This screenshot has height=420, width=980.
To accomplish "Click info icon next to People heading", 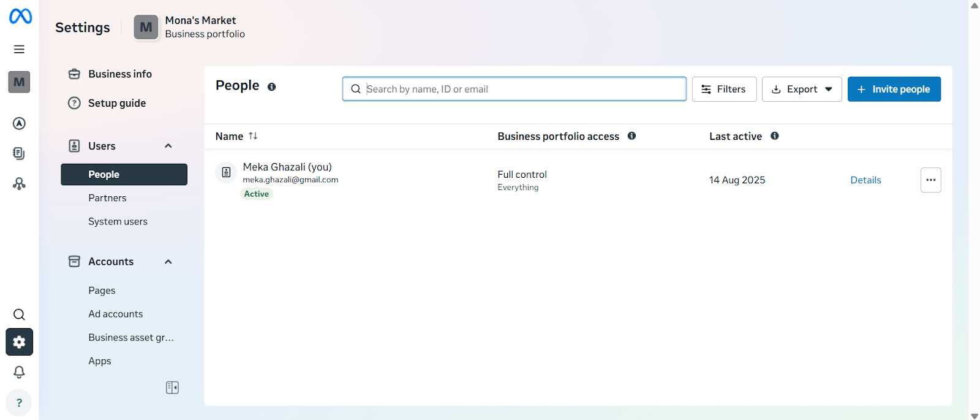I will [x=271, y=87].
